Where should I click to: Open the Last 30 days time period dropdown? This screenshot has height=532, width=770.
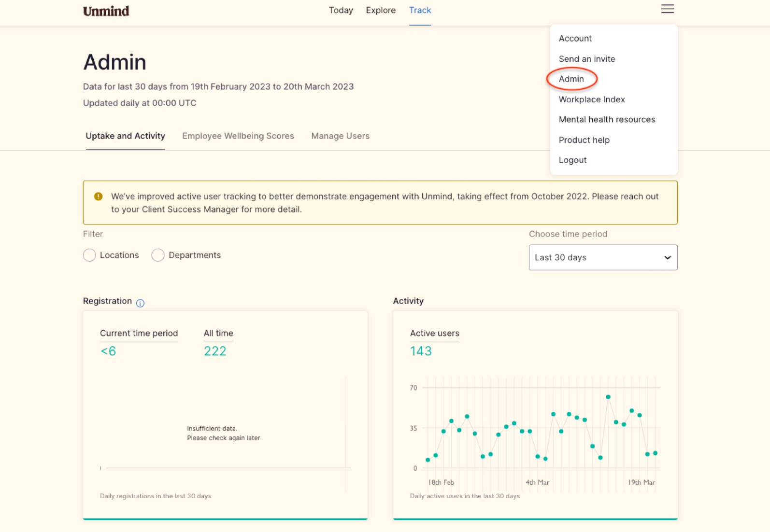(603, 257)
